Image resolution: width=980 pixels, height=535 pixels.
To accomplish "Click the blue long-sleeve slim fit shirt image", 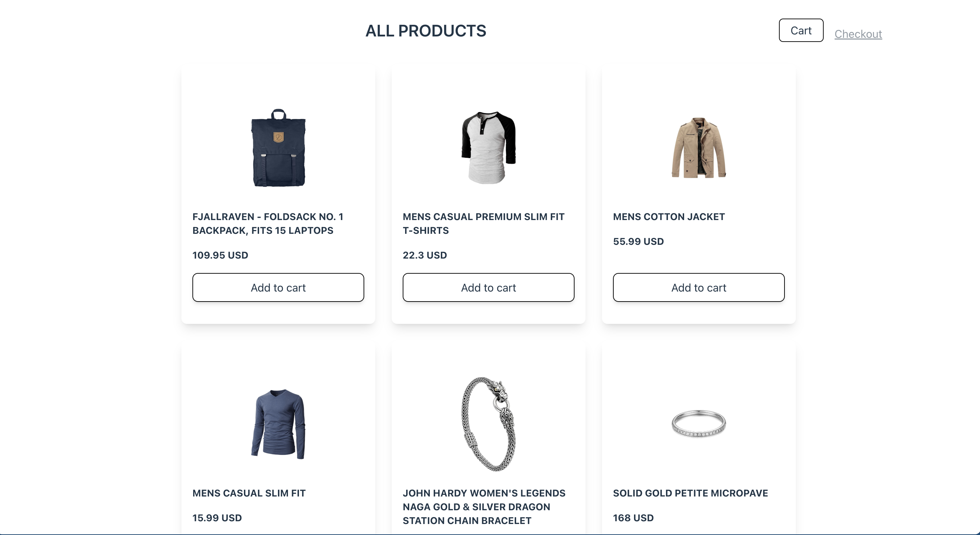I will [x=278, y=424].
